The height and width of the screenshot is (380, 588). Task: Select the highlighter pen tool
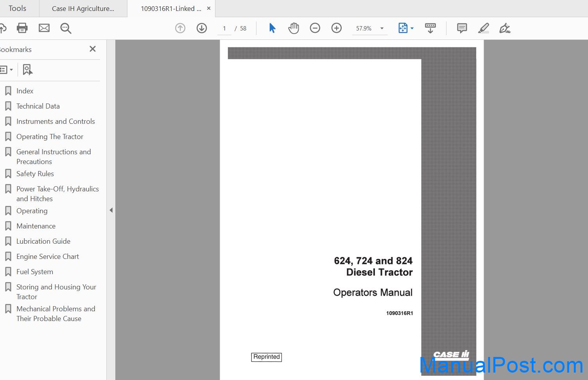[x=484, y=28]
